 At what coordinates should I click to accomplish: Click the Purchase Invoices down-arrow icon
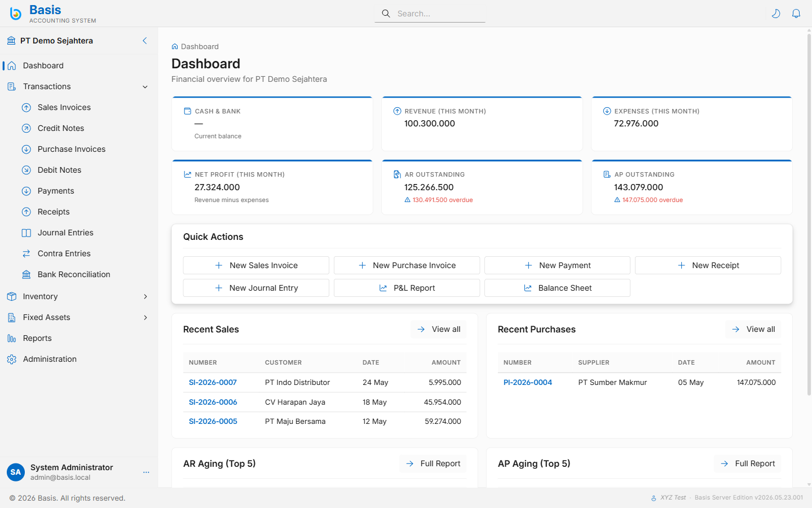click(x=27, y=149)
